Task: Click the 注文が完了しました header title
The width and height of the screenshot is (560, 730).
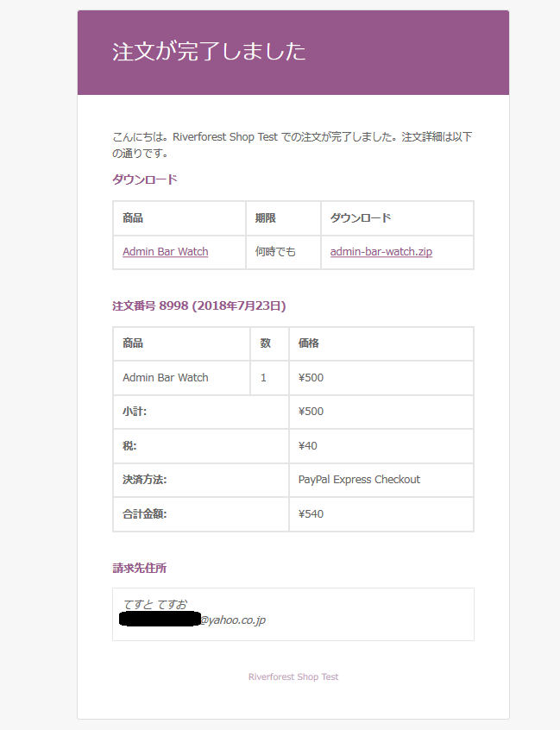Action: [209, 52]
